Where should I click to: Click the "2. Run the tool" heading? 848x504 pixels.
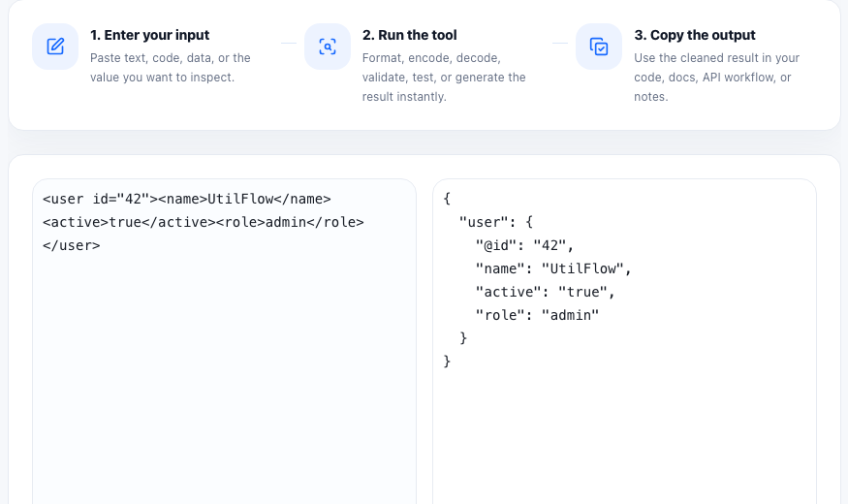pyautogui.click(x=409, y=35)
